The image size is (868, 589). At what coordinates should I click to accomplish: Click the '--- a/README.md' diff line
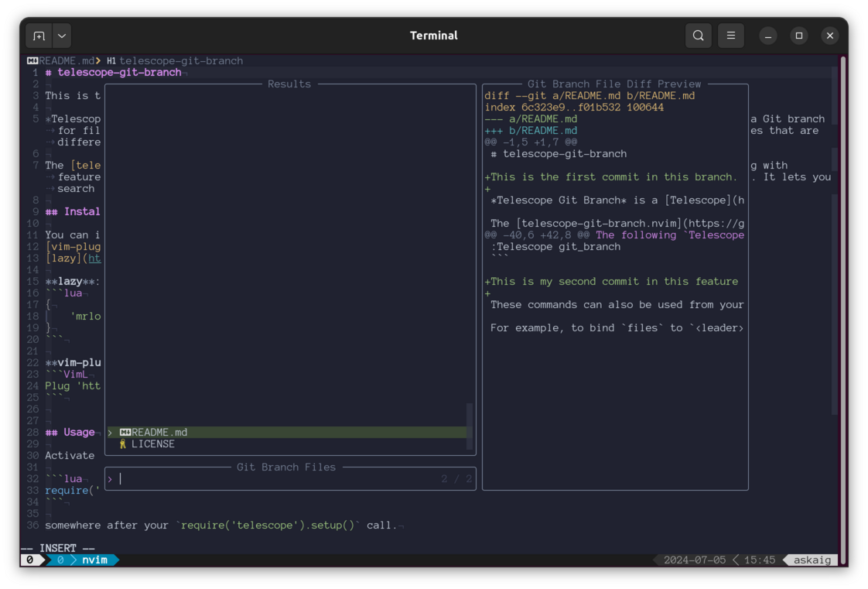click(x=531, y=119)
